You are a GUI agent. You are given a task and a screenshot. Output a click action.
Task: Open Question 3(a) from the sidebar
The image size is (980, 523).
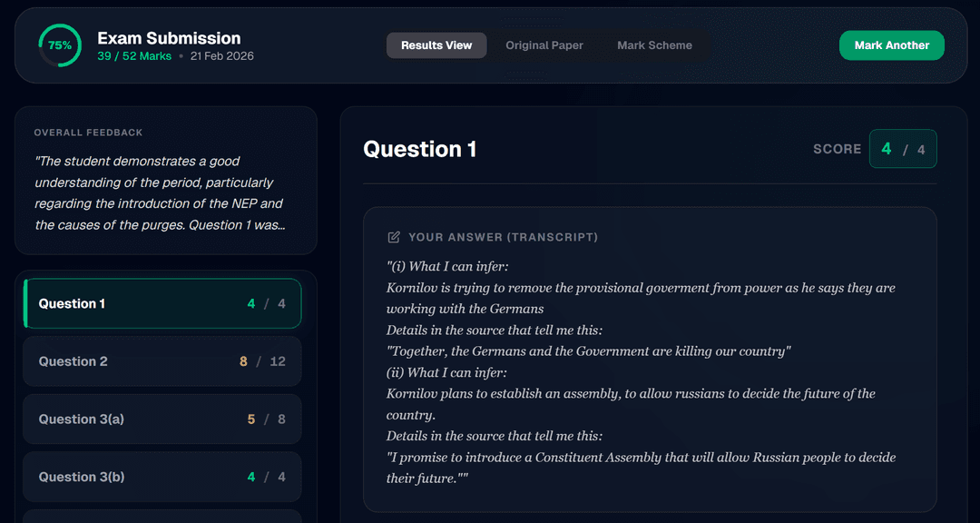(x=162, y=419)
